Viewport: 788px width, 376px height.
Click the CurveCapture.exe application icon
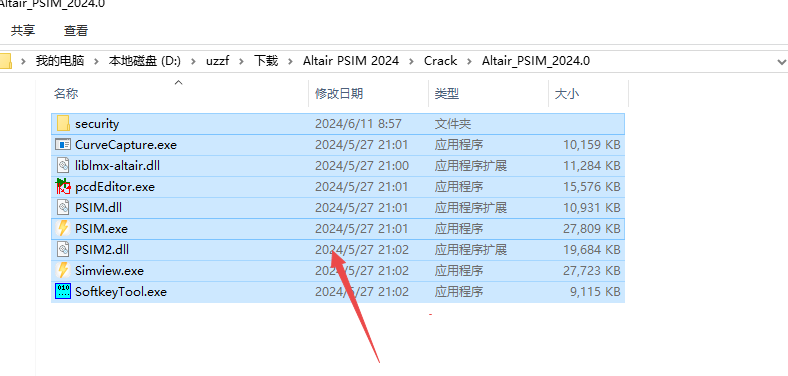click(x=63, y=144)
